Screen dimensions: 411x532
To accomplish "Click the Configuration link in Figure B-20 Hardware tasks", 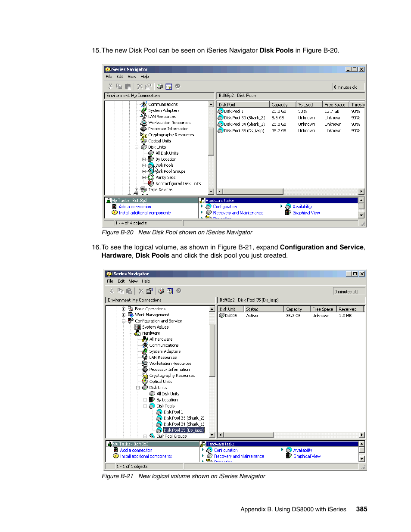I will point(225,207).
